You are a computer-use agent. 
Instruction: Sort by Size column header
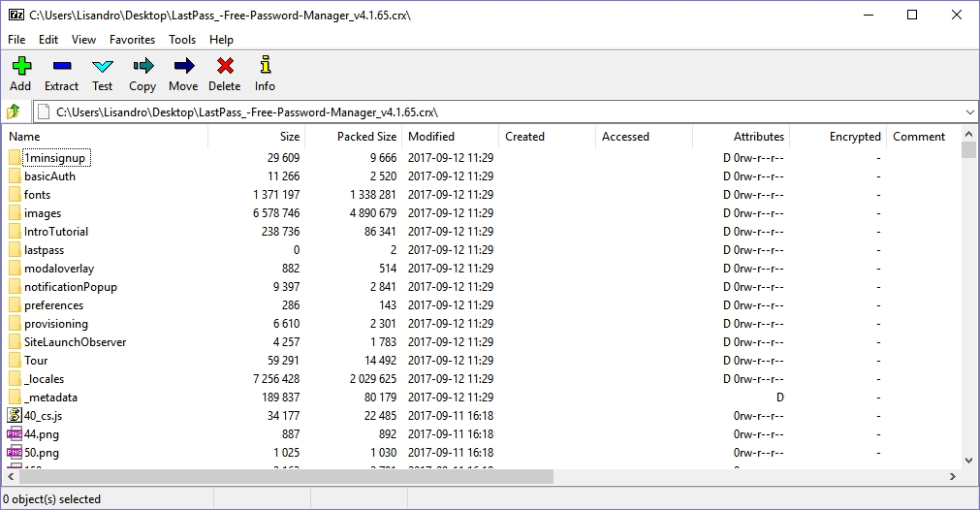click(x=256, y=137)
